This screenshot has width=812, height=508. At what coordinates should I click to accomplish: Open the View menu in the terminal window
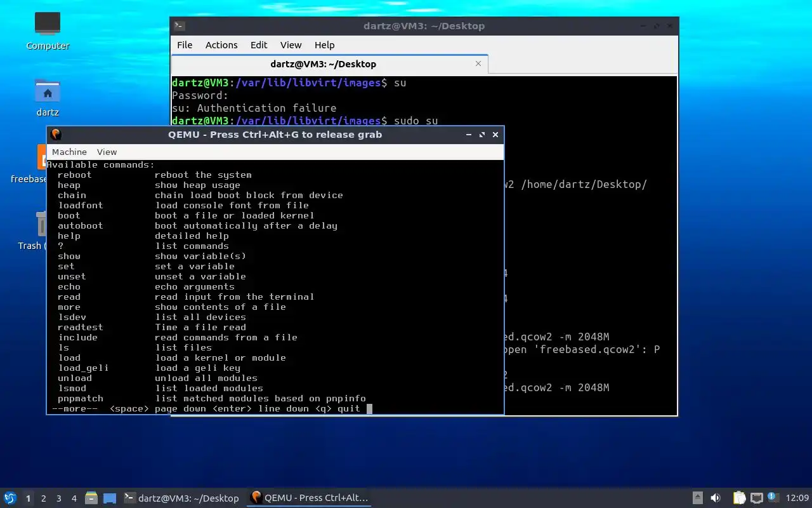tap(291, 45)
